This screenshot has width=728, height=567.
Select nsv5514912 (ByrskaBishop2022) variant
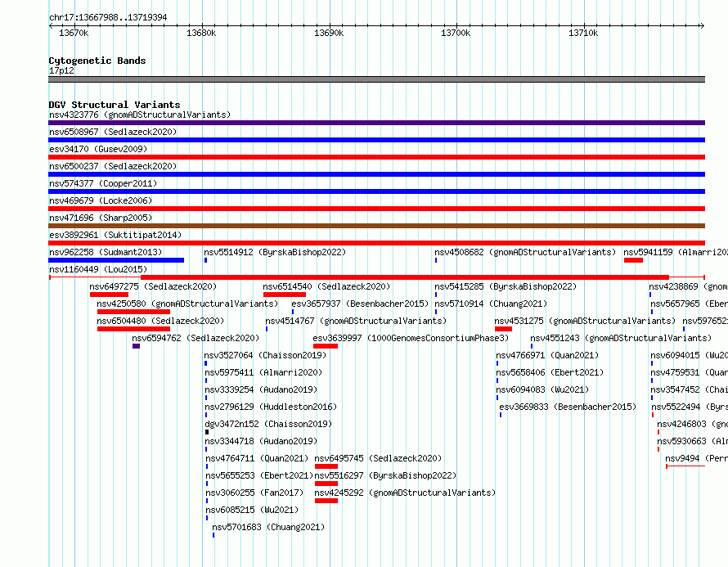click(275, 252)
